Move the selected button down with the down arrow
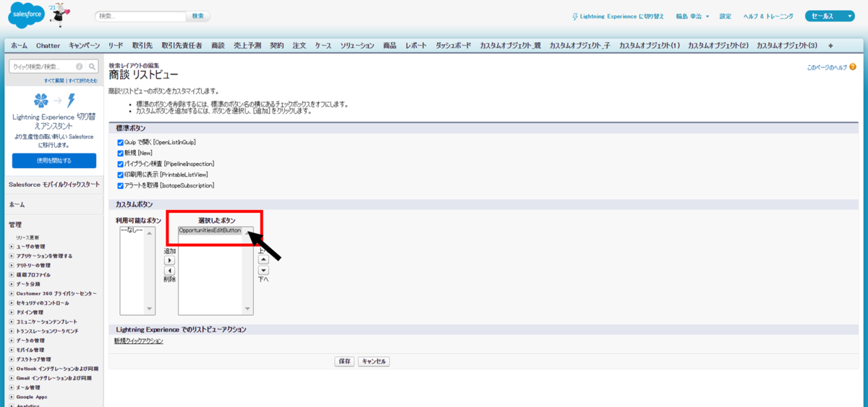868x407 pixels. pos(263,270)
